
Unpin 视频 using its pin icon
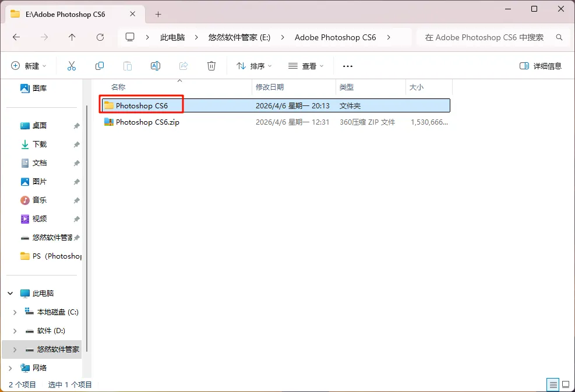(x=77, y=219)
